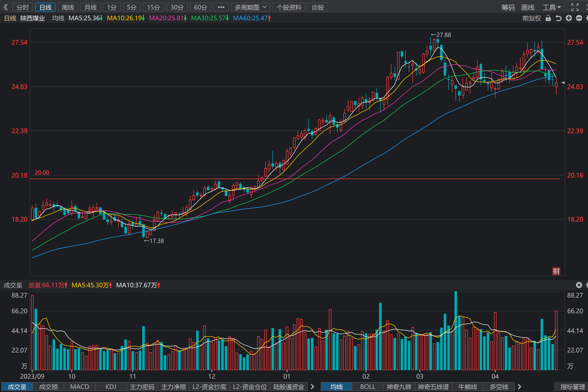The image size is (588, 392).
Task: Click the 27.88 high price marker
Action: [x=441, y=35]
